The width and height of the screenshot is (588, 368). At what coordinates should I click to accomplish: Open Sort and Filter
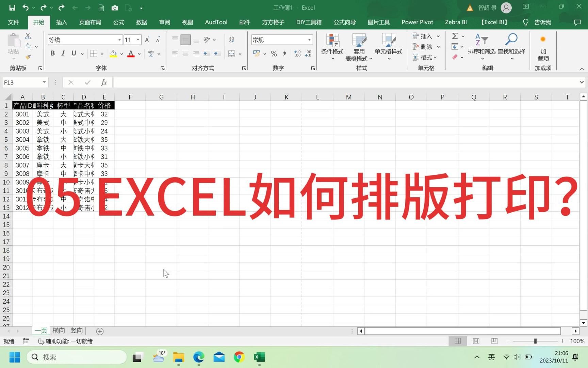(x=481, y=47)
